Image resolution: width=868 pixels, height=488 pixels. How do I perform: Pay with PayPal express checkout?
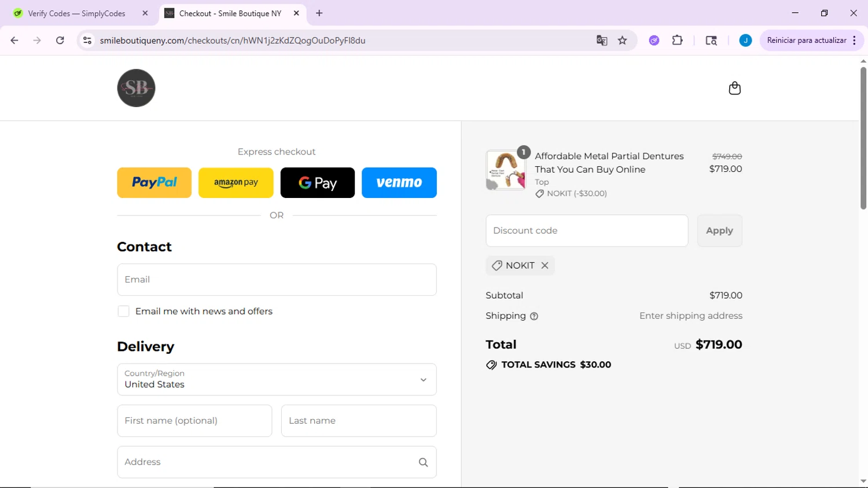tap(155, 183)
